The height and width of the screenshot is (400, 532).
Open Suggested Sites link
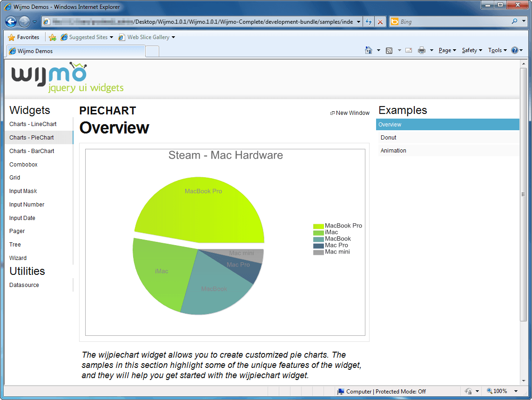coord(87,37)
